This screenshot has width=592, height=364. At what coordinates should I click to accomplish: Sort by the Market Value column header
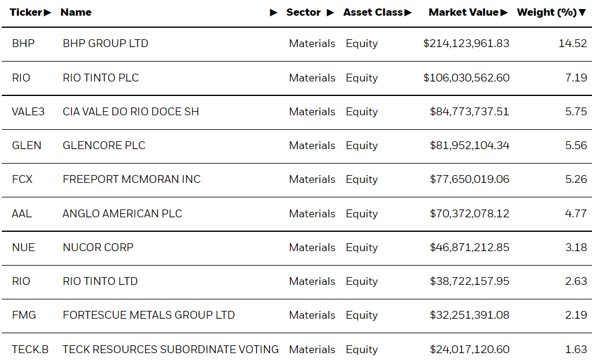tap(463, 13)
